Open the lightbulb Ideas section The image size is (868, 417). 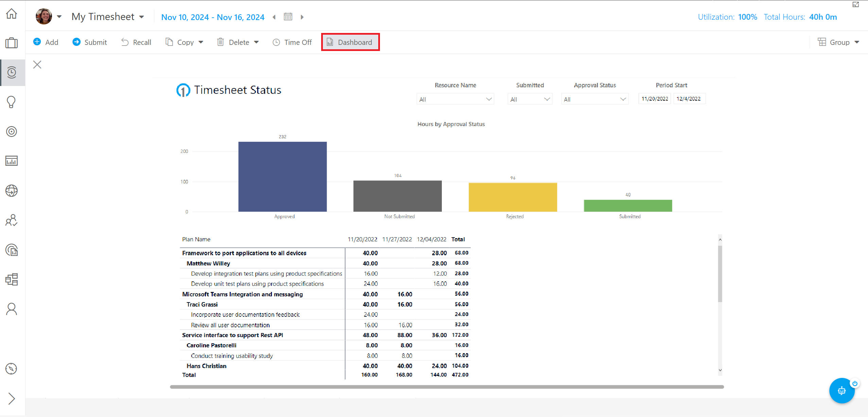coord(12,102)
